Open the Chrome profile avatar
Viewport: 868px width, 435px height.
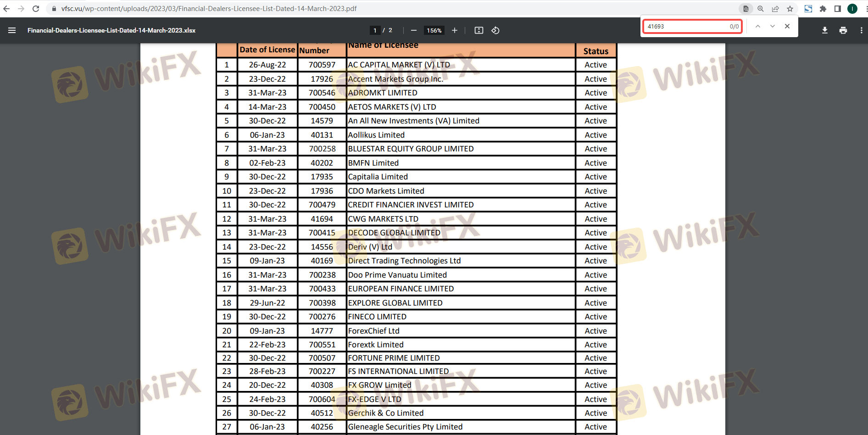coord(852,9)
